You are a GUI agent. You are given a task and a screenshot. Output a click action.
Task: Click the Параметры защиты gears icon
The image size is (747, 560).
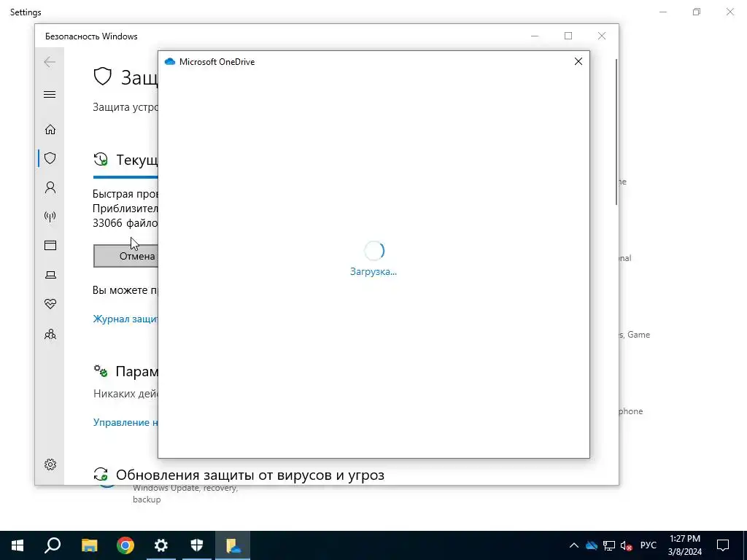coord(101,371)
